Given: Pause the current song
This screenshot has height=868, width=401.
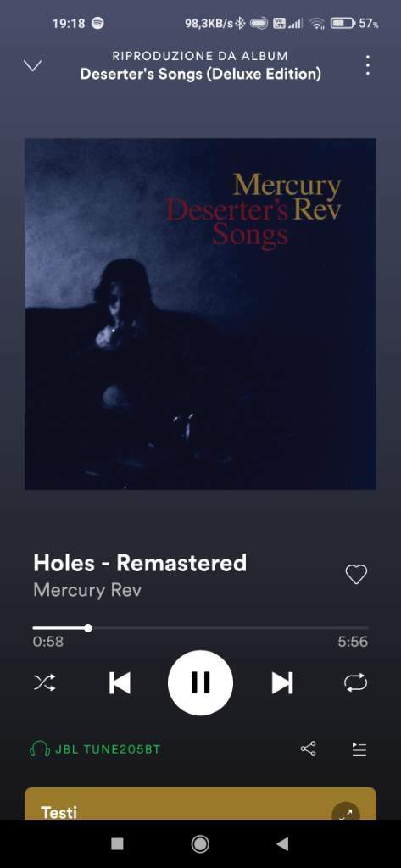Looking at the screenshot, I should [x=200, y=682].
